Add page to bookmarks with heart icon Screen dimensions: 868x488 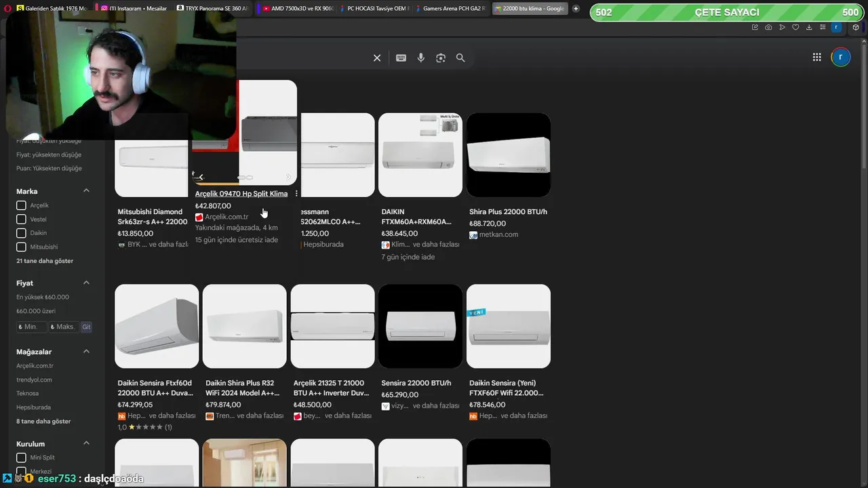(795, 27)
